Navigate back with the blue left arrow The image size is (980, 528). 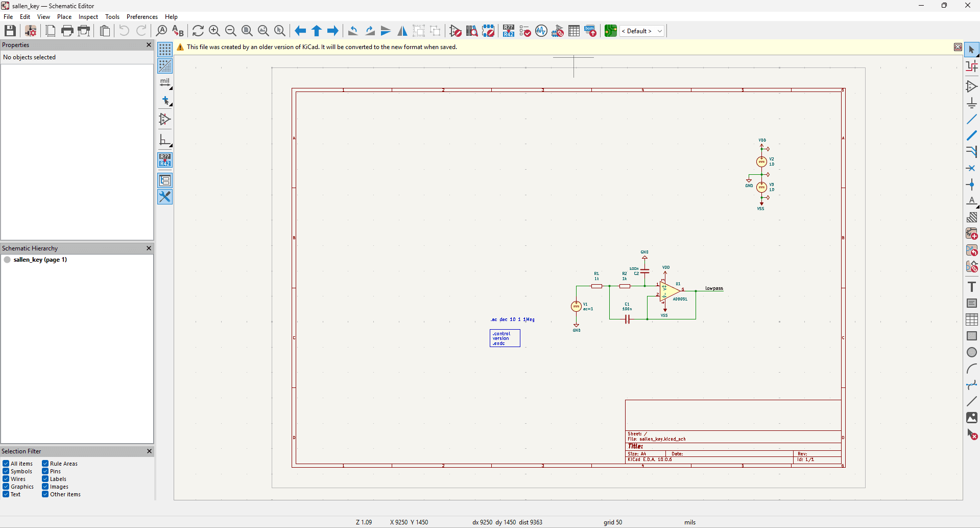click(300, 31)
